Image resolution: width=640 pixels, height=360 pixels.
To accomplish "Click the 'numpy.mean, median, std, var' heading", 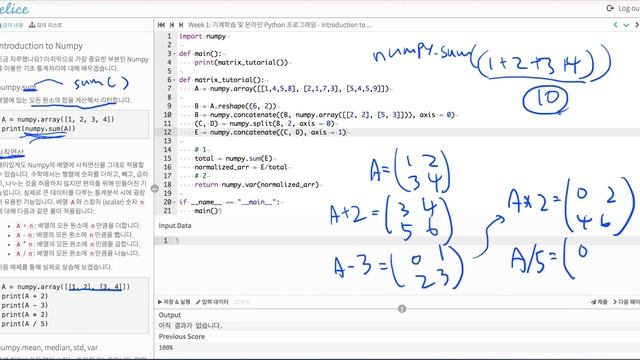I will [x=49, y=348].
